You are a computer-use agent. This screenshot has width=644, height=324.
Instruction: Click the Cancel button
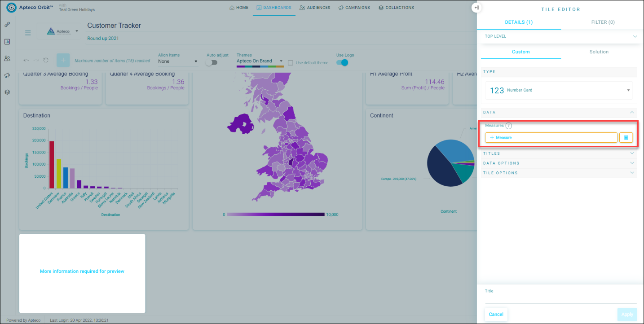tap(496, 315)
